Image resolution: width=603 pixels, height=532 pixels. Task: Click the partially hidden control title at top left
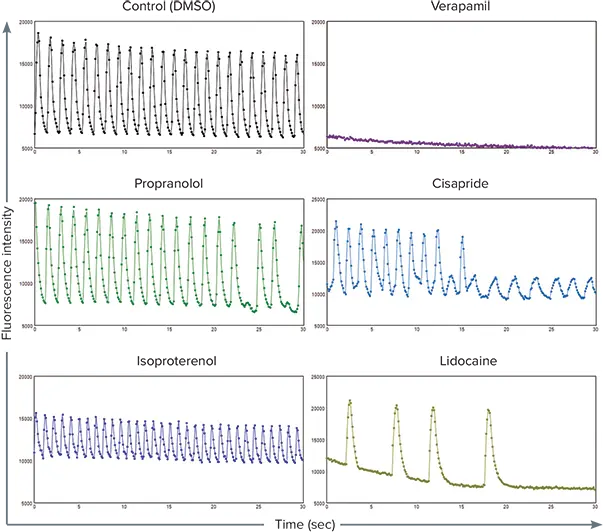click(168, 5)
